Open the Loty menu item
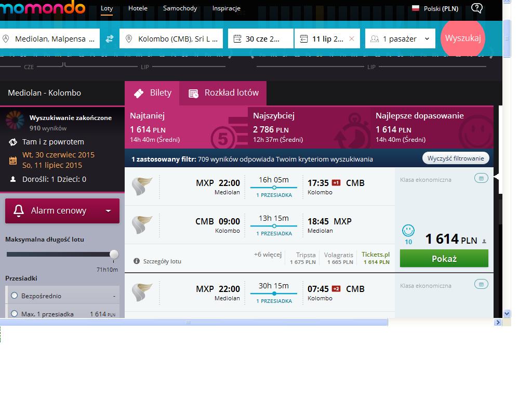The height and width of the screenshot is (399, 532). [x=107, y=8]
